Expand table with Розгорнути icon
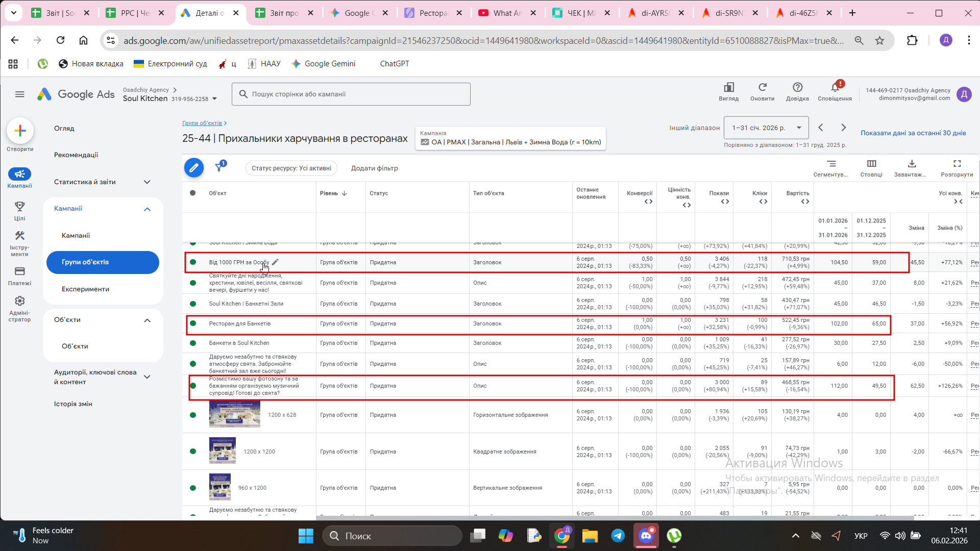This screenshot has width=980, height=551. (x=957, y=164)
